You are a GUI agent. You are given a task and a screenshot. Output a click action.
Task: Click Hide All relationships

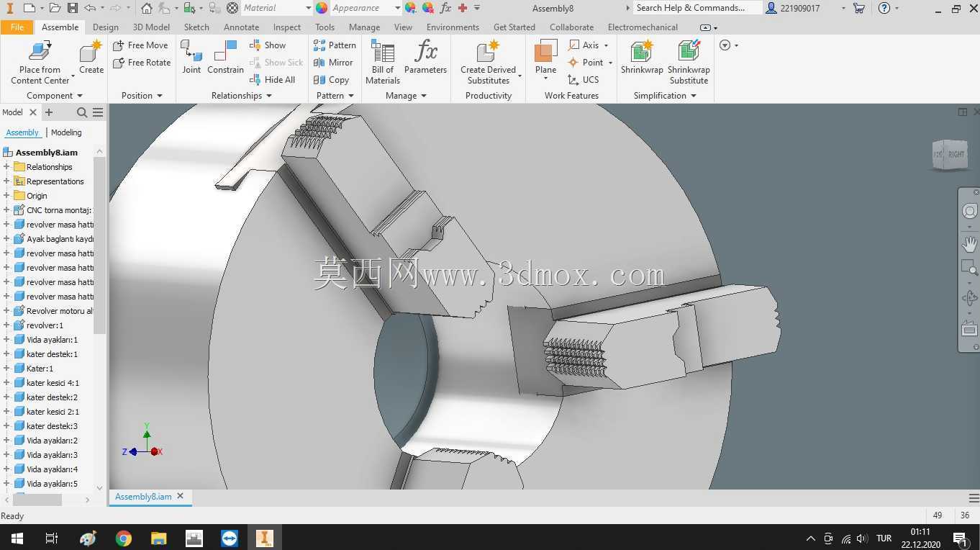(x=272, y=80)
